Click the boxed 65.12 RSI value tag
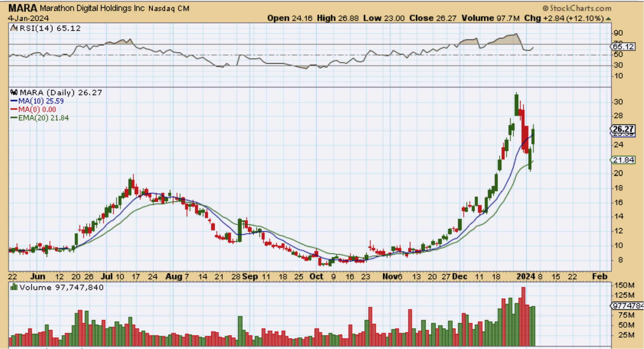This screenshot has height=349, width=644. 623,47
